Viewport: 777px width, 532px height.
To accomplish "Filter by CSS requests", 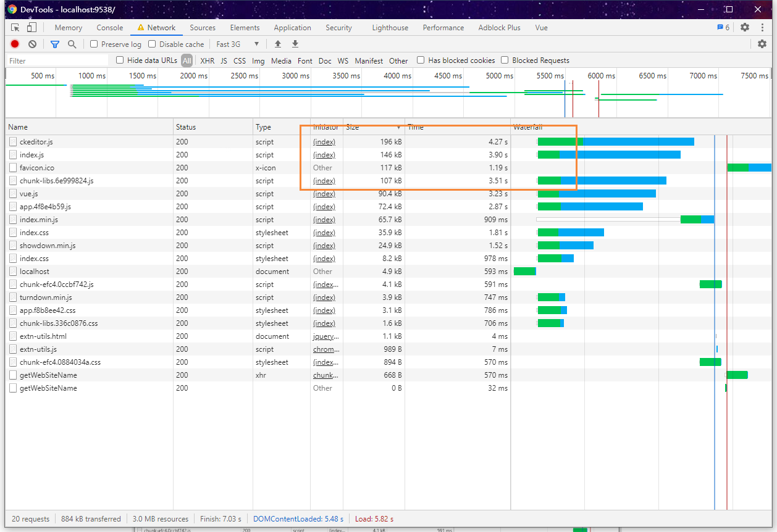I will point(240,60).
